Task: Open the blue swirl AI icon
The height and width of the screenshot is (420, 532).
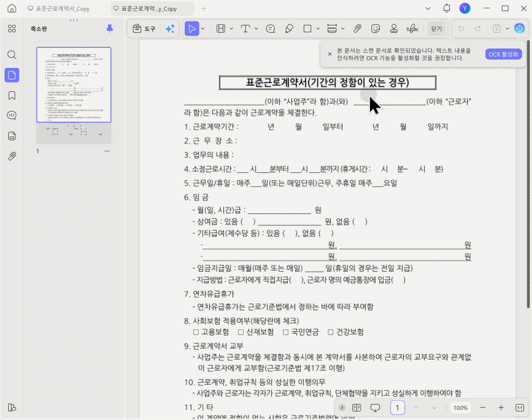Action: [519, 29]
